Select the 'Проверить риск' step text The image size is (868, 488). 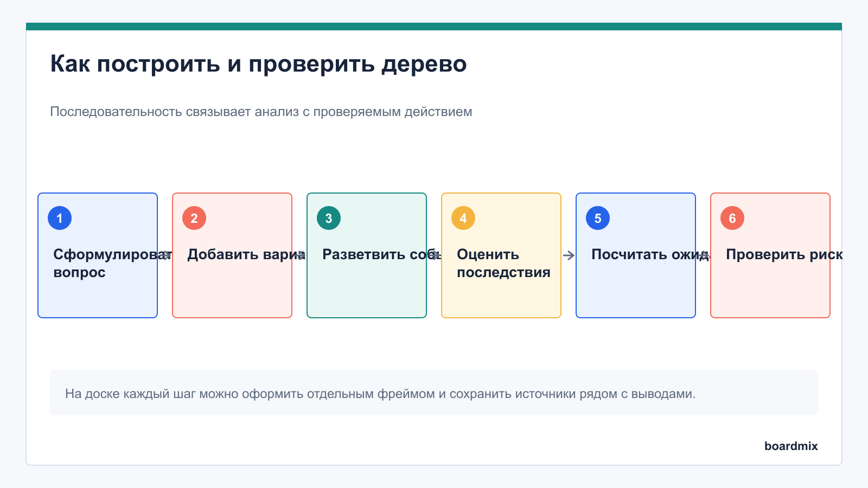click(784, 254)
